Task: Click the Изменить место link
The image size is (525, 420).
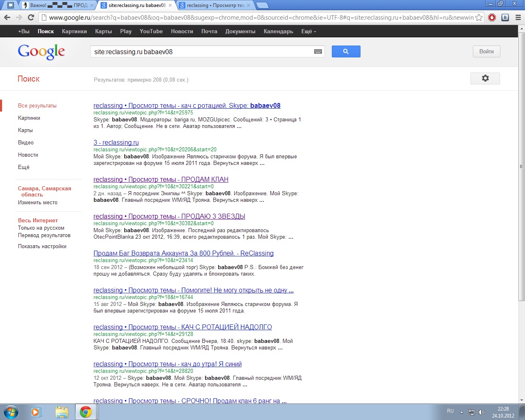Action: pos(38,203)
